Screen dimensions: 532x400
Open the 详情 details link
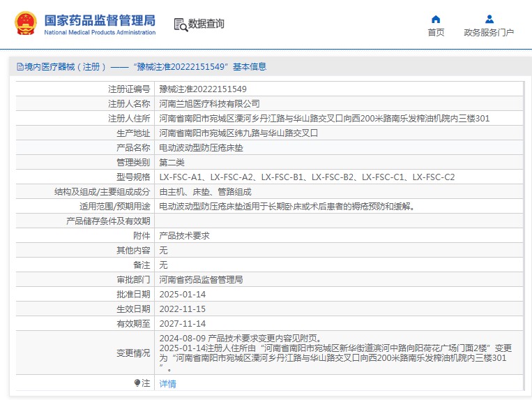pyautogui.click(x=167, y=384)
